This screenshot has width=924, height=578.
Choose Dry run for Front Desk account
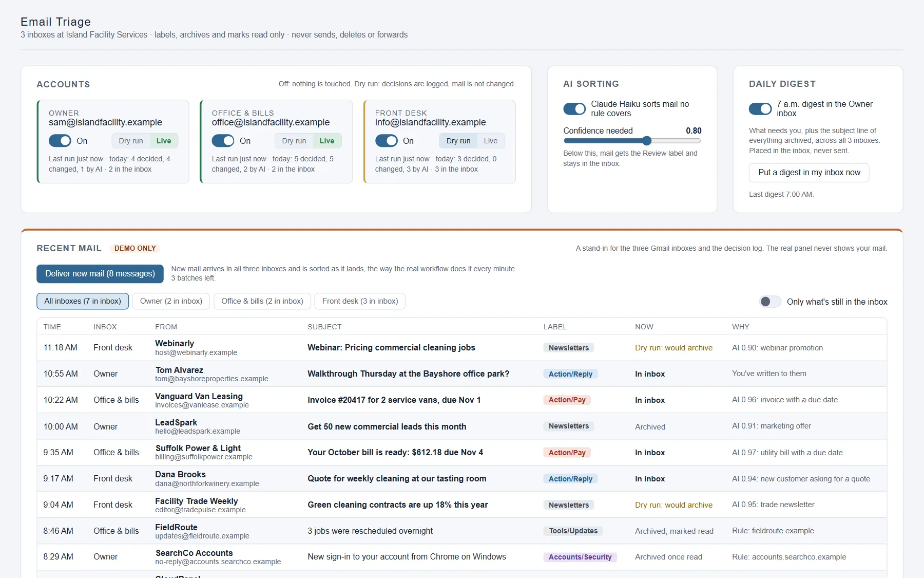coord(458,141)
